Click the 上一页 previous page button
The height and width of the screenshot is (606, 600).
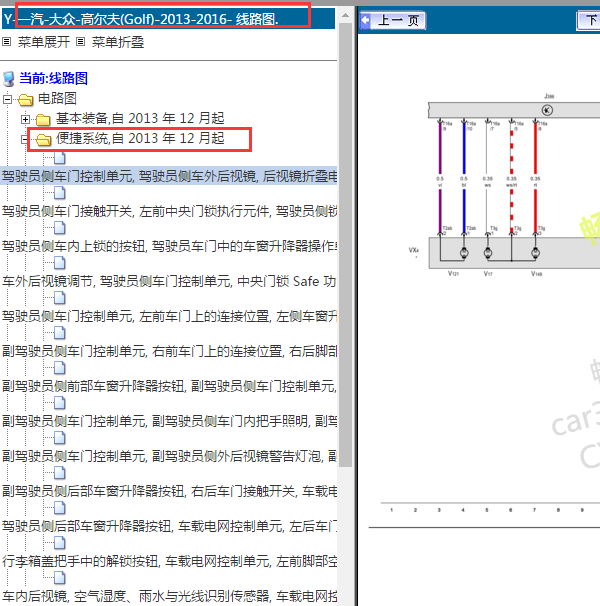(392, 20)
